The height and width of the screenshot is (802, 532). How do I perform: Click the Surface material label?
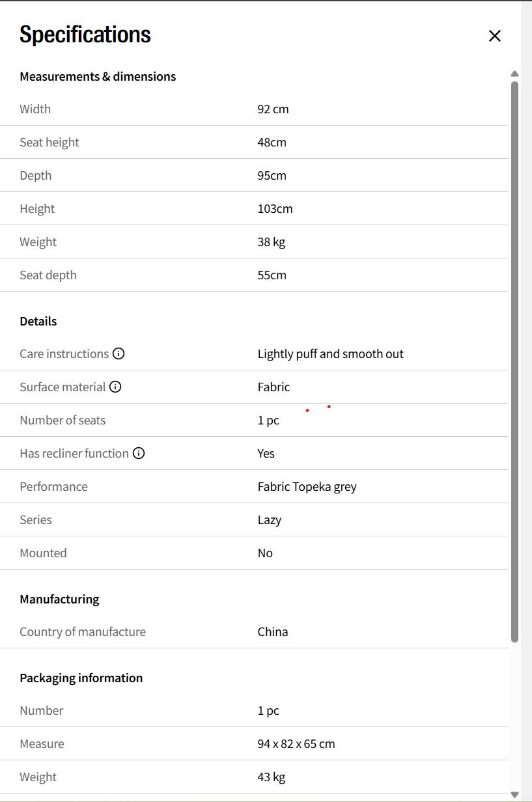point(63,387)
